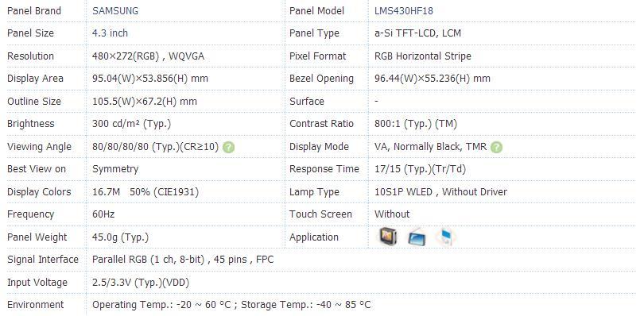
Task: Click the portable TV with antenna icon
Action: [417, 237]
